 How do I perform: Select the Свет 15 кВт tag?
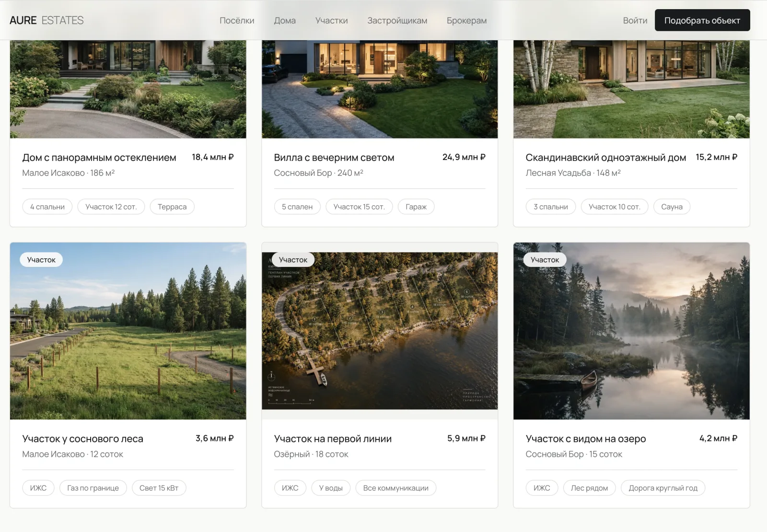159,488
